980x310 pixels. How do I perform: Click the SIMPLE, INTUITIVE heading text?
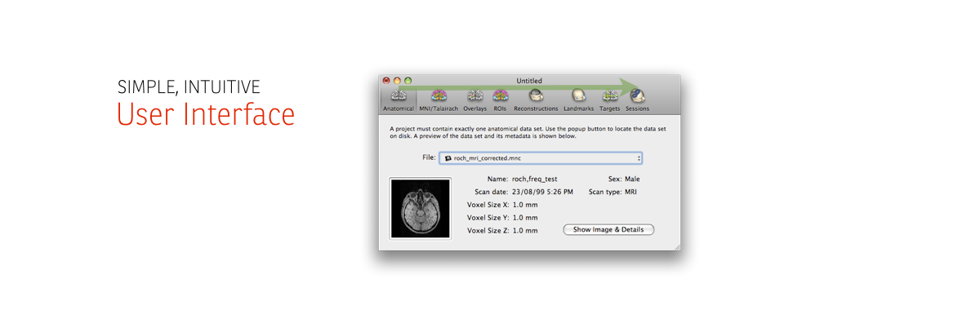pyautogui.click(x=189, y=87)
